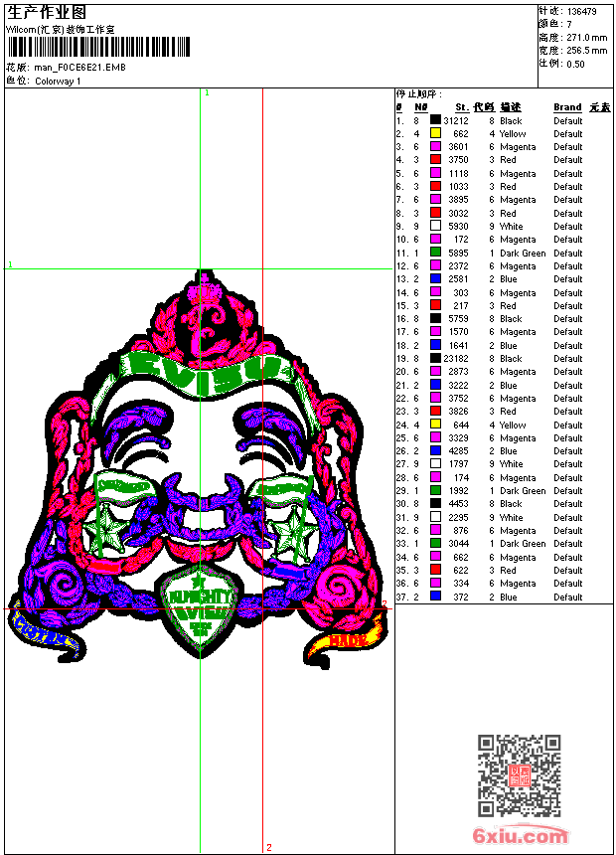The width and height of the screenshot is (616, 855).
Task: Click stitch count 3044 in row 33
Action: click(458, 544)
